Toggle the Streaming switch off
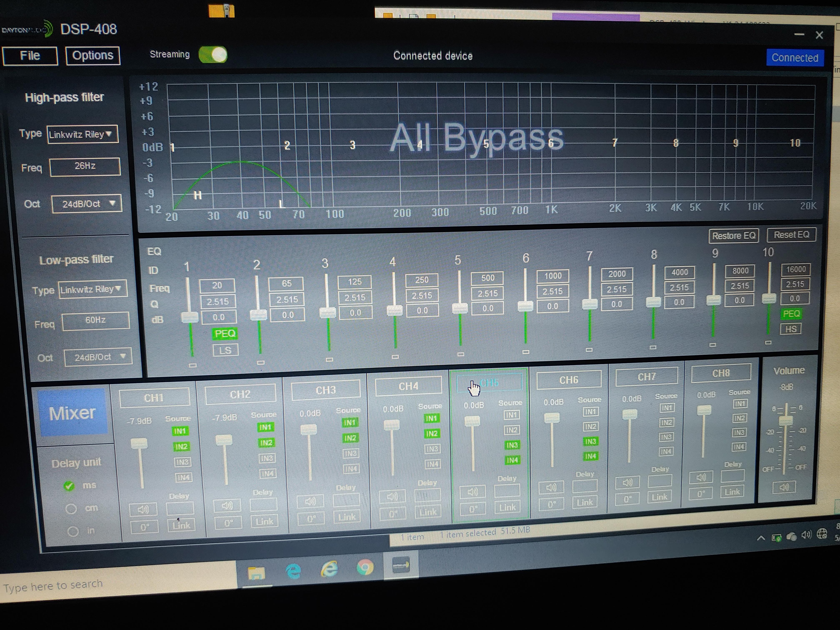This screenshot has height=630, width=840. click(213, 55)
